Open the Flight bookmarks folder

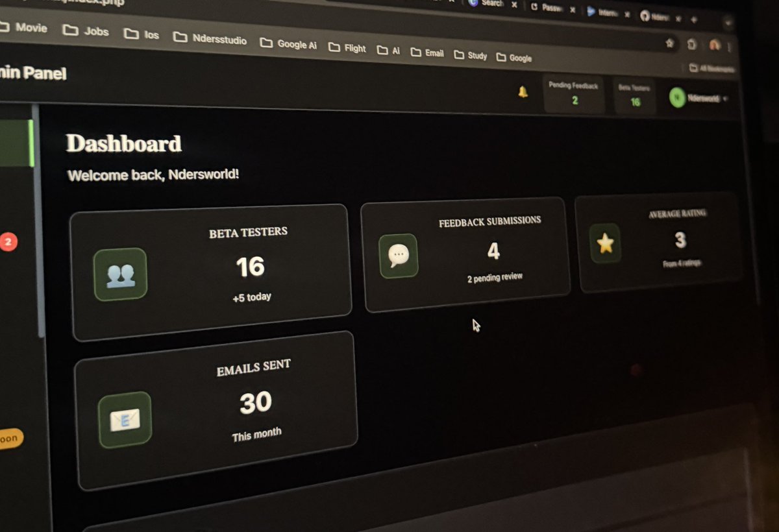pos(347,47)
